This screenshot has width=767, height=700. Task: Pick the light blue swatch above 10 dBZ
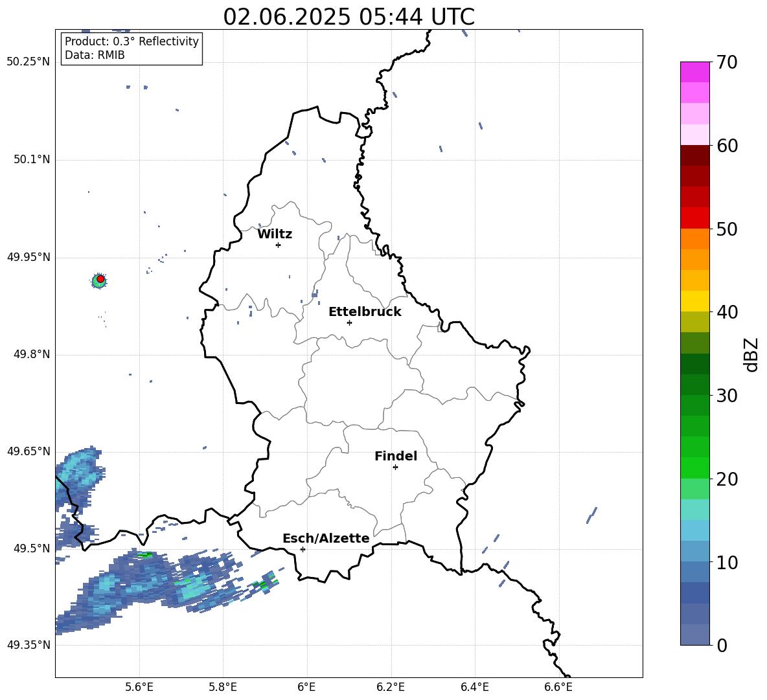click(x=695, y=551)
